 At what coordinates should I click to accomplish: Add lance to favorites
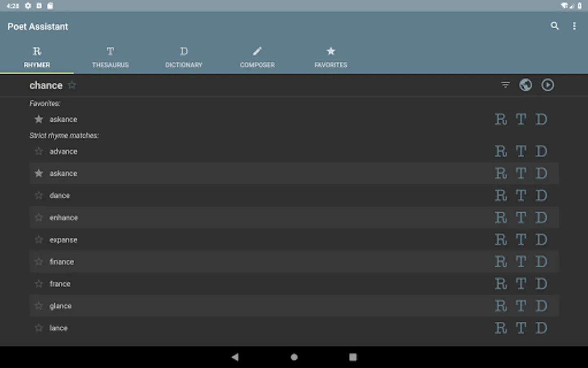tap(39, 328)
